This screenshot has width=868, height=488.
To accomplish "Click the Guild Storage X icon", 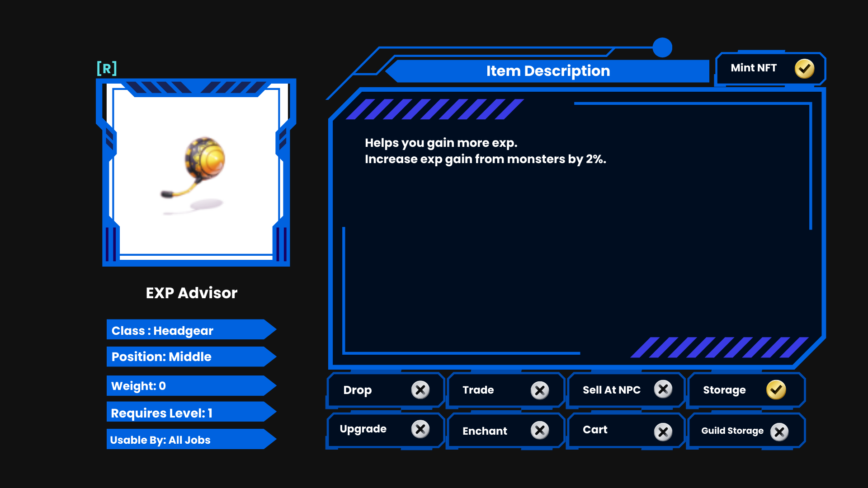I will (779, 432).
